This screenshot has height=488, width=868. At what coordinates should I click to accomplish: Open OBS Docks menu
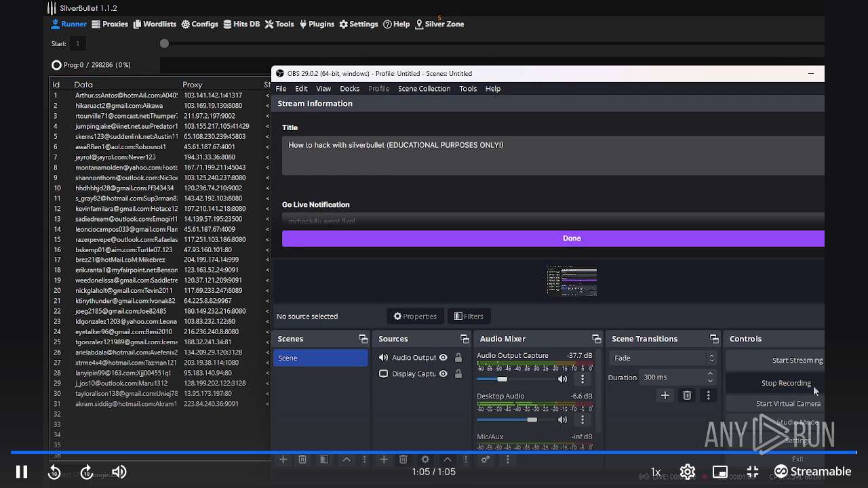click(x=349, y=88)
